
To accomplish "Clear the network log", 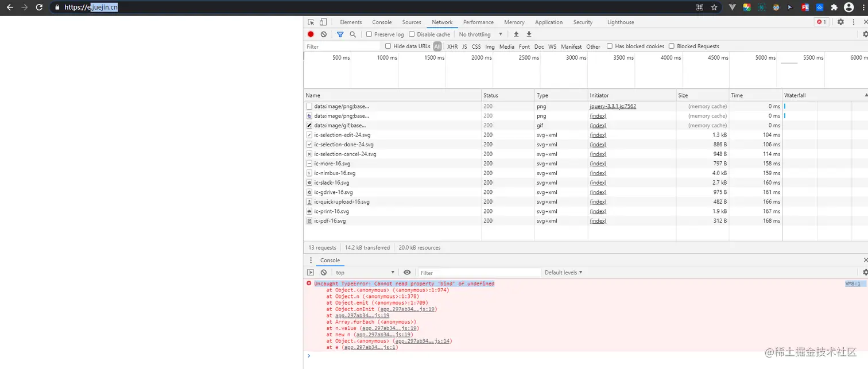I will pyautogui.click(x=324, y=34).
